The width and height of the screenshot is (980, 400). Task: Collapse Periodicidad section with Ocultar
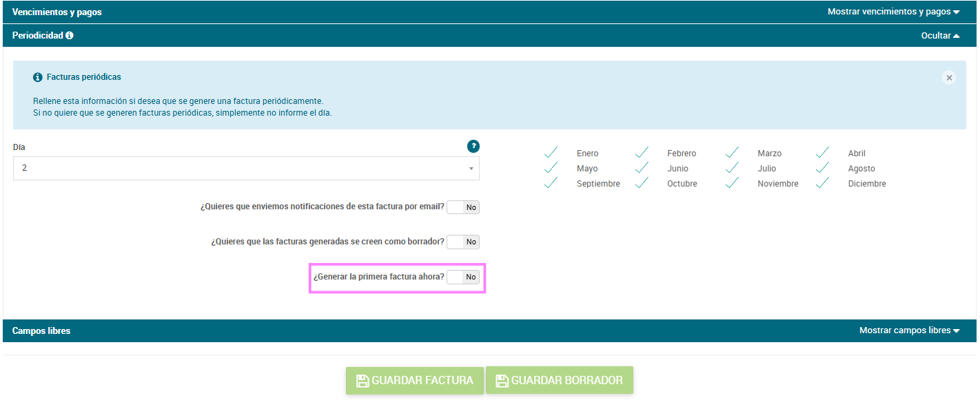click(x=940, y=36)
